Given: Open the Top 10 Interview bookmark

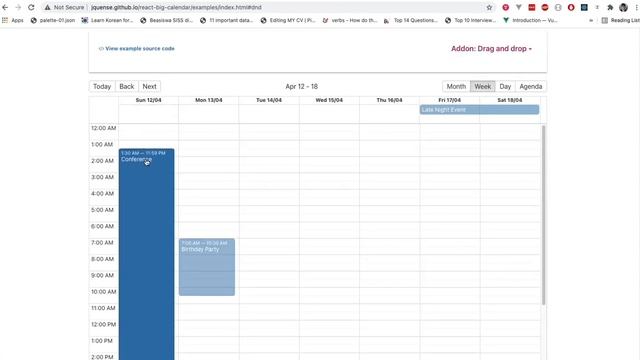Looking at the screenshot, I should [x=471, y=20].
